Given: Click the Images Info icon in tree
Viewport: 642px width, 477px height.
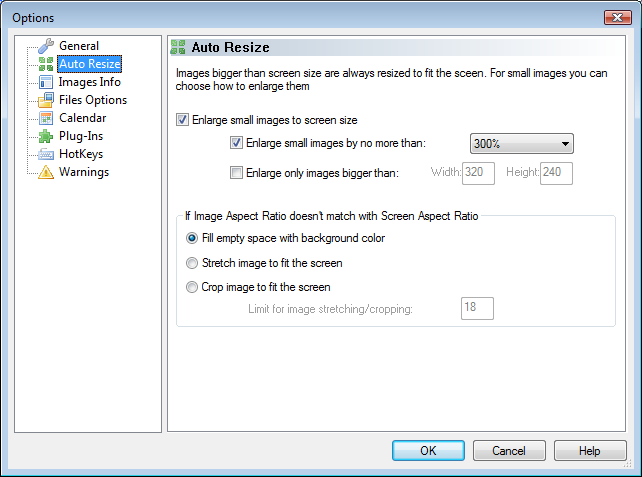Looking at the screenshot, I should click(46, 82).
